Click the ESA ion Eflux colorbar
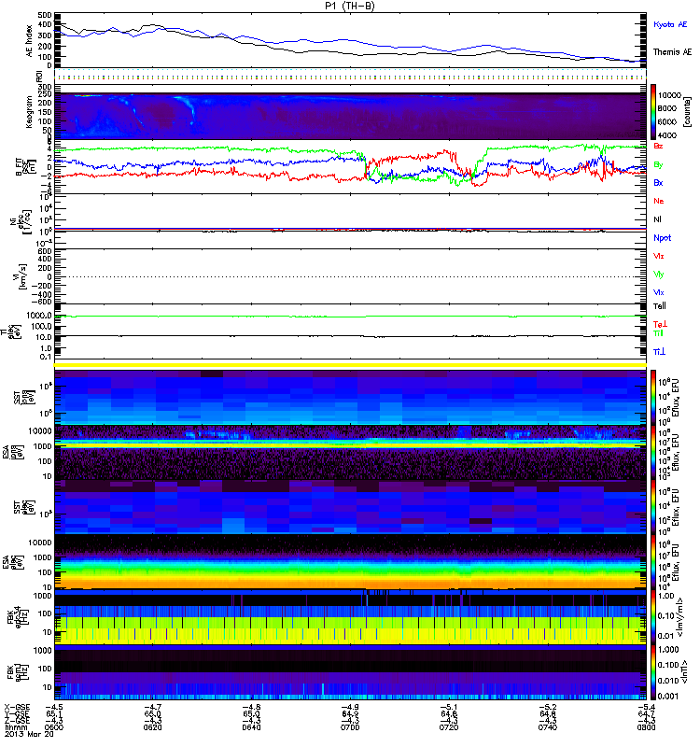 [653, 452]
